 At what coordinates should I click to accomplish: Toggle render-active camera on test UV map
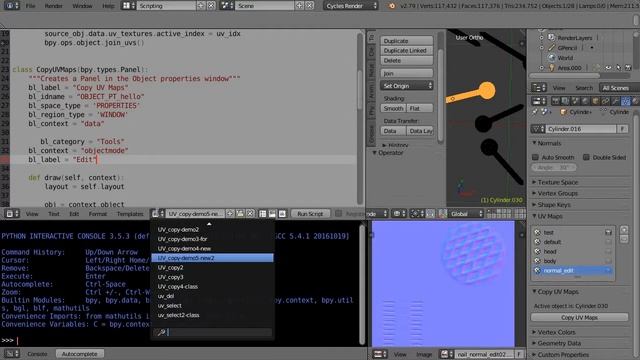point(608,232)
